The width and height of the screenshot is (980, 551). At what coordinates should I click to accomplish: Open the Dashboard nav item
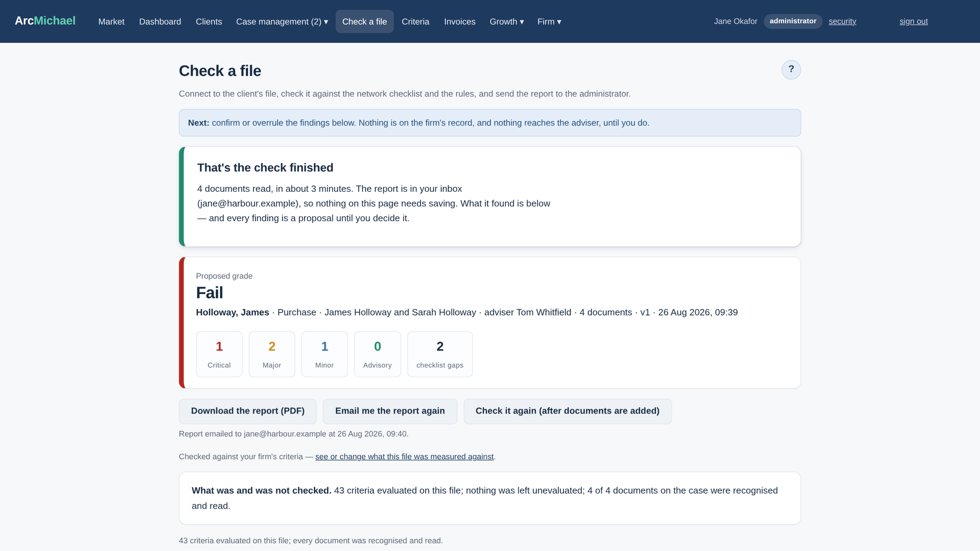tap(160, 22)
